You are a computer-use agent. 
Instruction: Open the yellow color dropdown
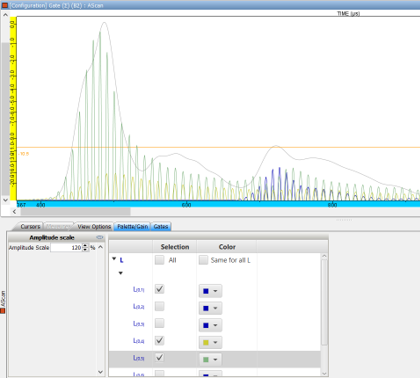210,342
